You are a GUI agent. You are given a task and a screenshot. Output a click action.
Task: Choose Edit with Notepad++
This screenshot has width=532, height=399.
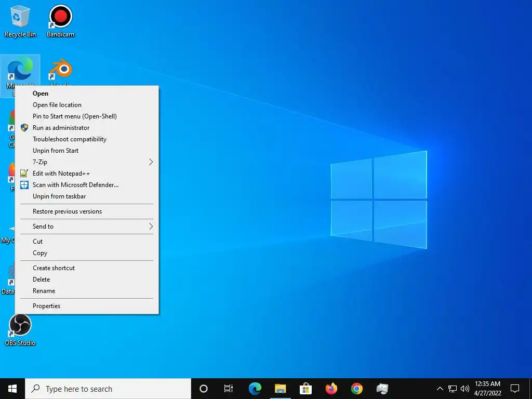(87, 174)
